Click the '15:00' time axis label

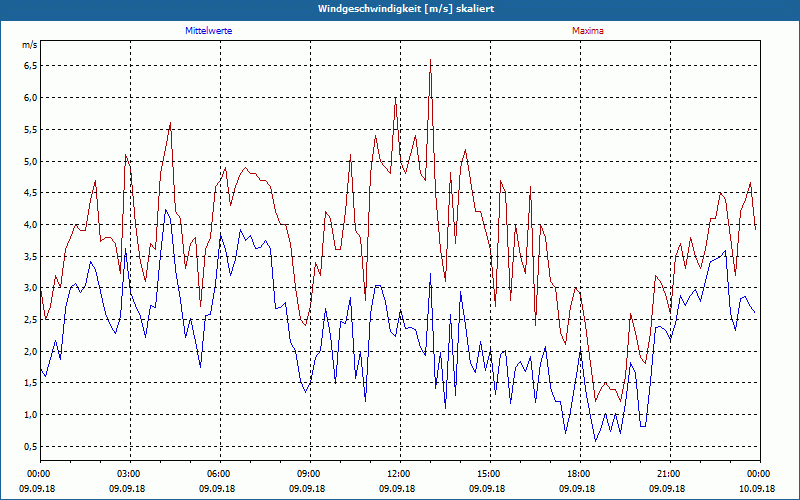pyautogui.click(x=490, y=474)
